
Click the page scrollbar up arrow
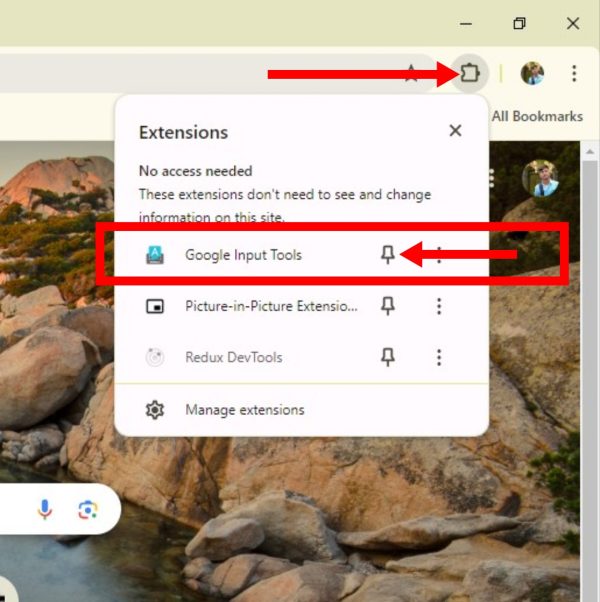590,152
